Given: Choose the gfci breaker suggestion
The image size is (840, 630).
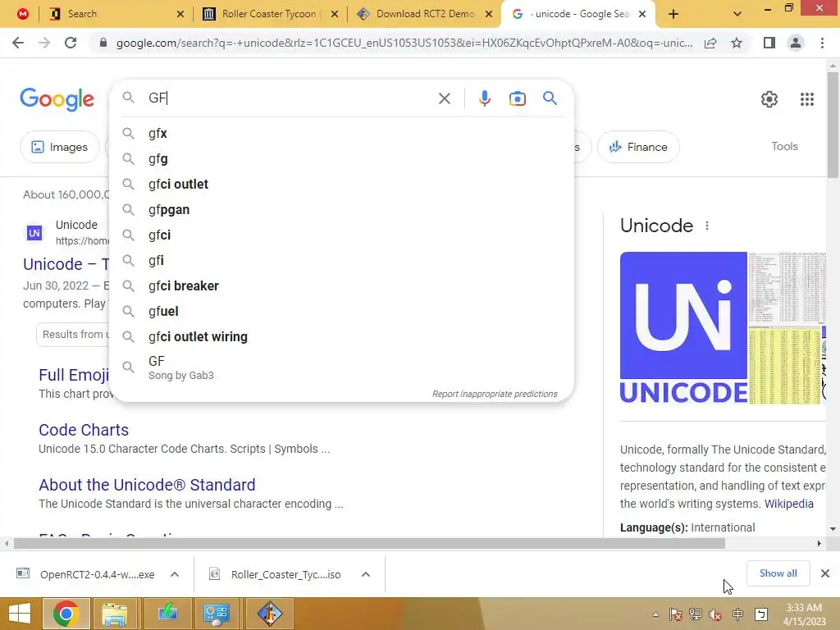Looking at the screenshot, I should click(x=342, y=286).
